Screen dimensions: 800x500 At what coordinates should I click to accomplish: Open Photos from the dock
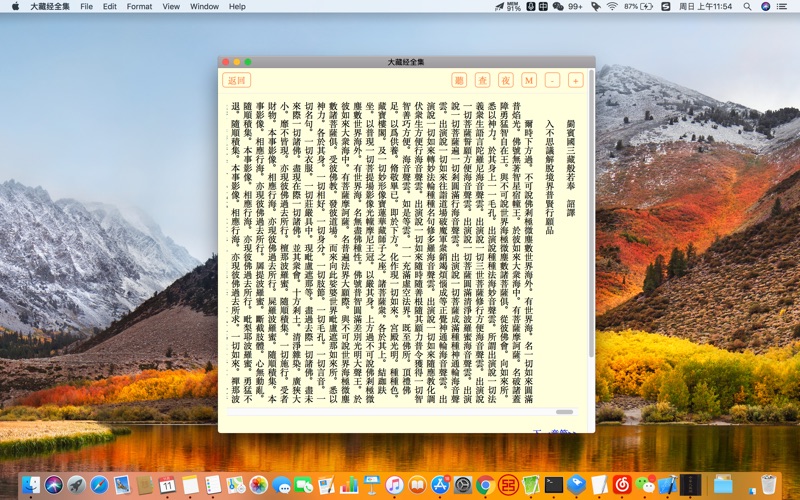(259, 485)
